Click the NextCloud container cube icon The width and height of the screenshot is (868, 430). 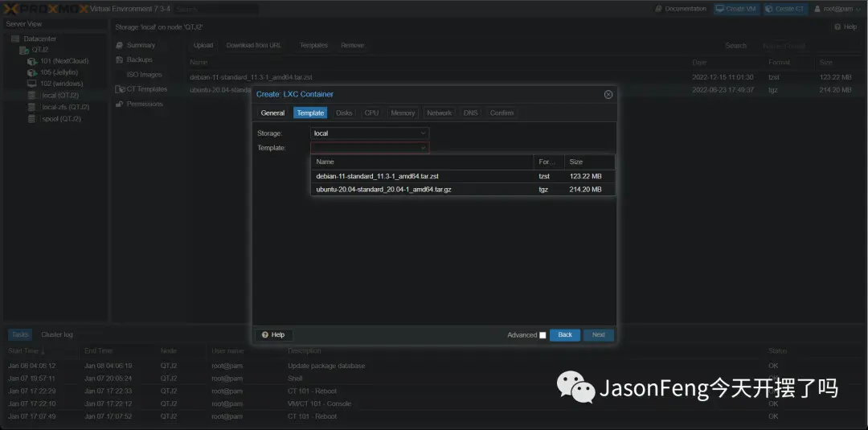click(x=33, y=61)
